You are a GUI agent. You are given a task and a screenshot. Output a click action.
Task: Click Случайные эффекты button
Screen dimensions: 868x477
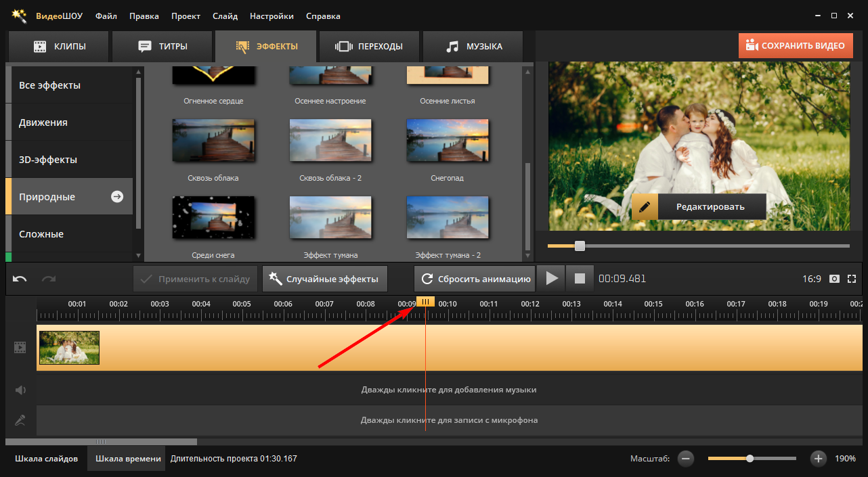click(324, 279)
